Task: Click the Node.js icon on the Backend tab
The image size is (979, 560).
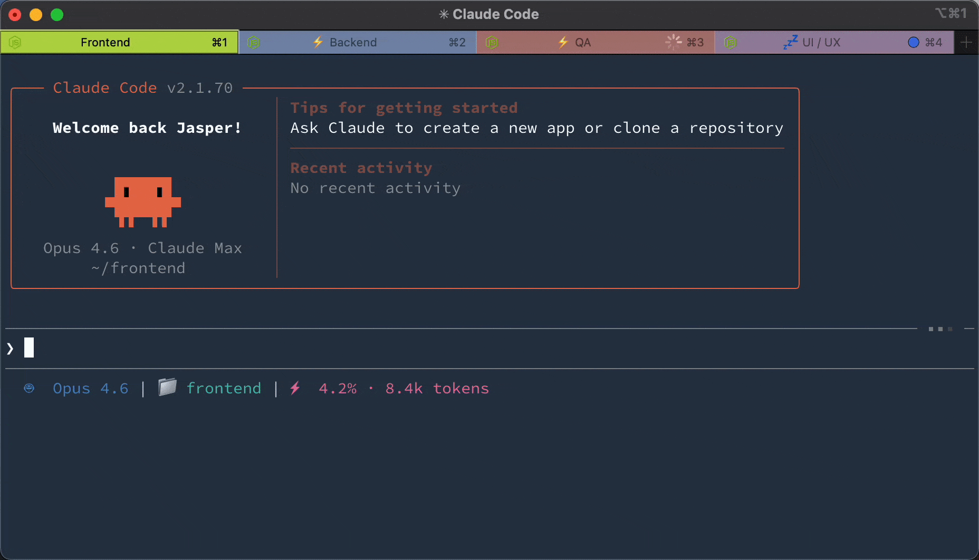Action: click(x=254, y=42)
